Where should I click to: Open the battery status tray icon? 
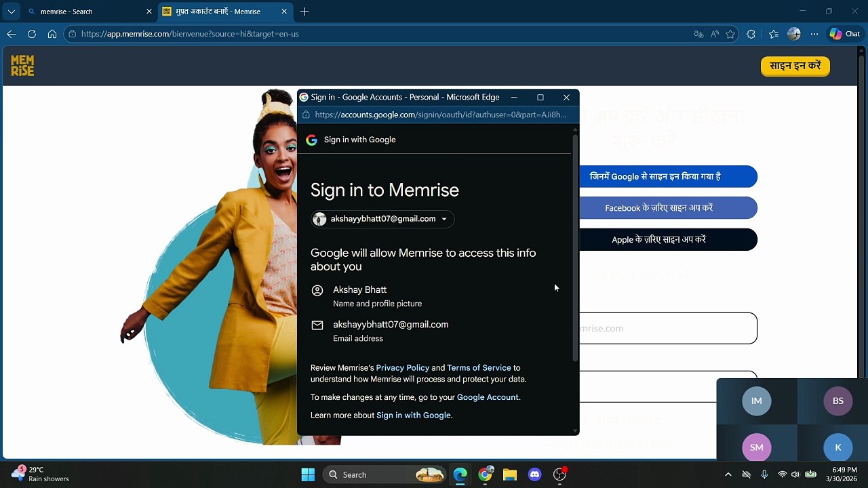pyautogui.click(x=810, y=474)
